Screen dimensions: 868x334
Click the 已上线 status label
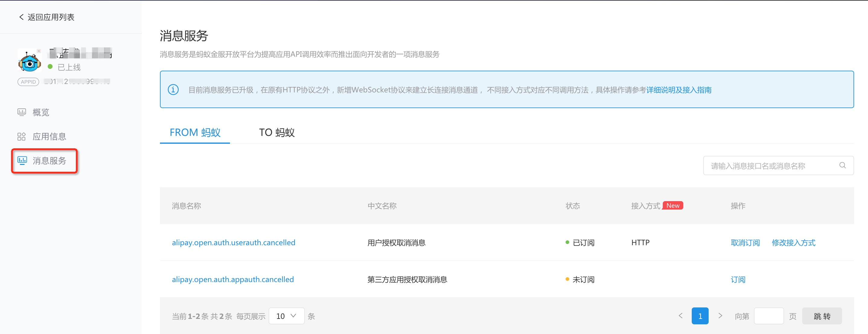pyautogui.click(x=69, y=67)
